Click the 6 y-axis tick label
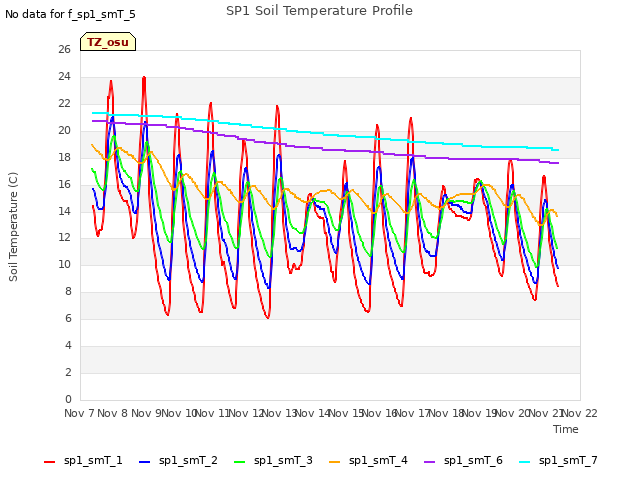Screen dimensions: 640x480 (68, 319)
